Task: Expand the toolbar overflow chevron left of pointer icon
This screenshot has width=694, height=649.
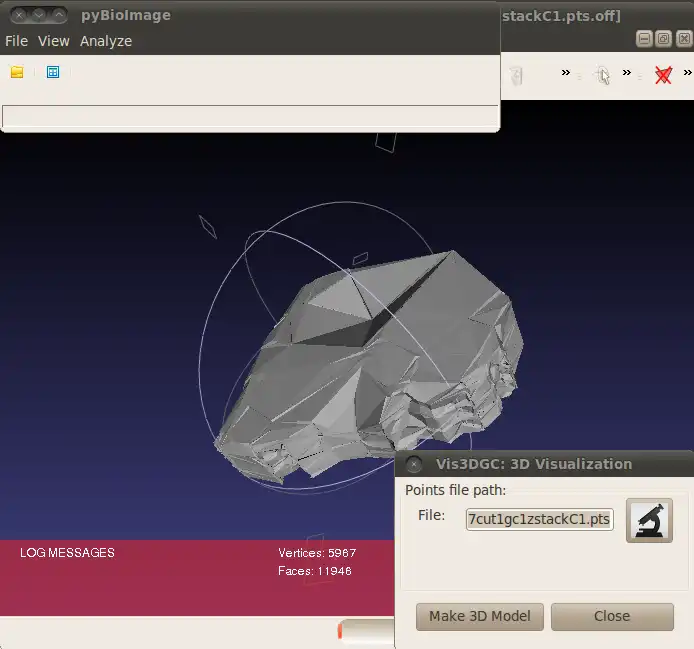Action: point(566,73)
